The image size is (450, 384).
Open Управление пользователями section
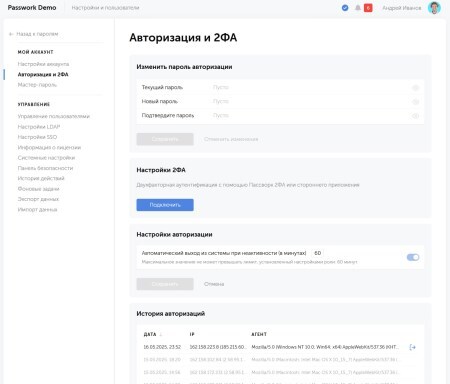coord(54,116)
